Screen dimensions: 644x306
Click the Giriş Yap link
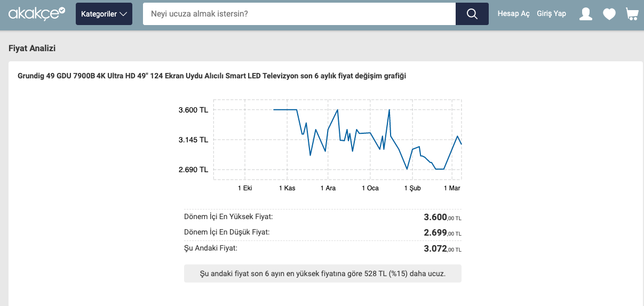tap(551, 13)
